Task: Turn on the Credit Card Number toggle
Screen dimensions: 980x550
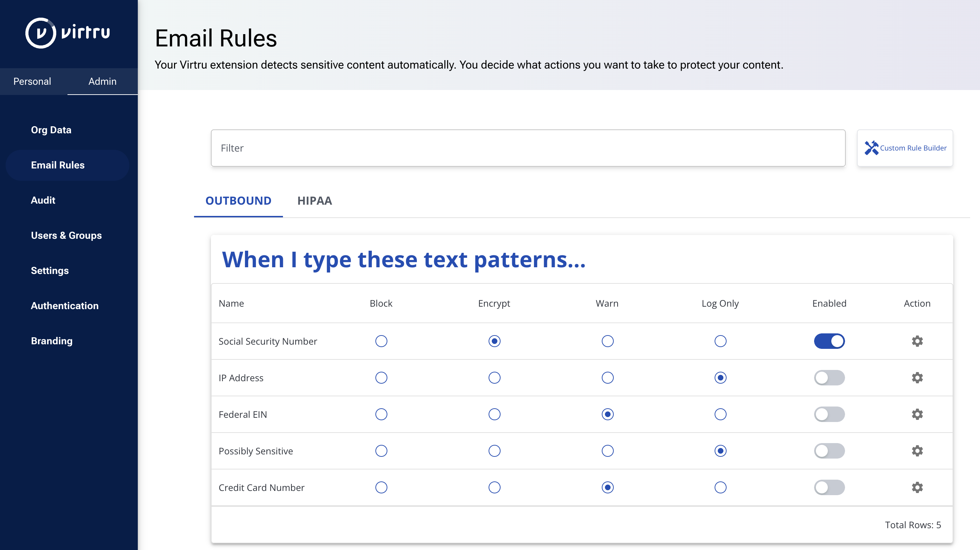Action: 829,487
